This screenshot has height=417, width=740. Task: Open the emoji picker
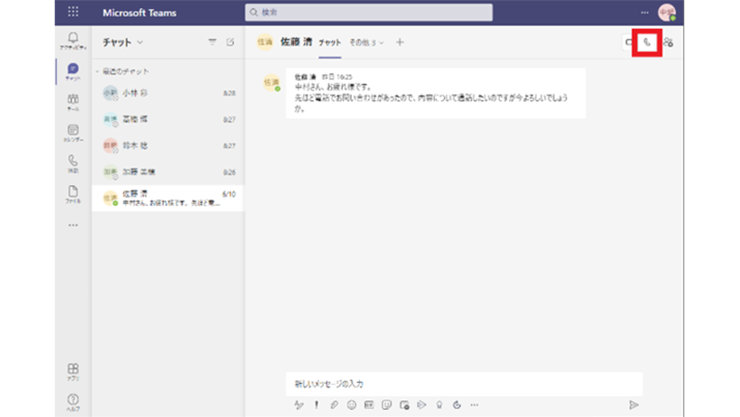pos(352,405)
